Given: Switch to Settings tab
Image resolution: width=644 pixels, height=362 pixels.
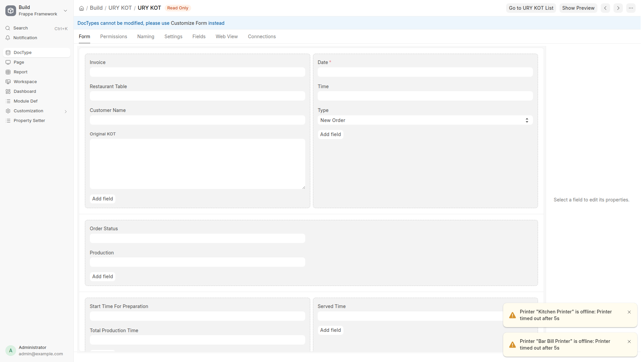Looking at the screenshot, I should 173,37.
